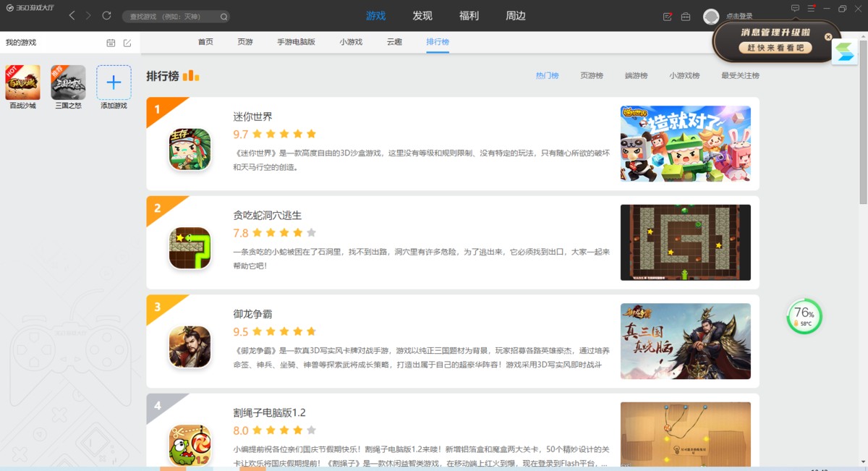
Task: Open the notes icon with red dot
Action: click(668, 17)
